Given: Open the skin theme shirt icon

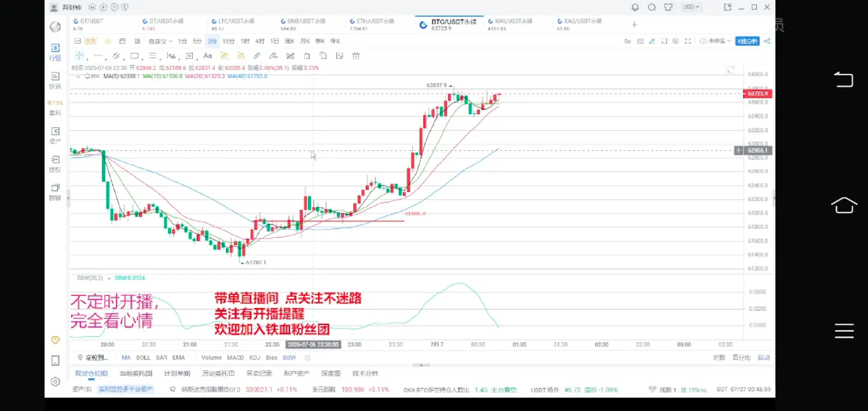Looking at the screenshot, I should coord(668,8).
